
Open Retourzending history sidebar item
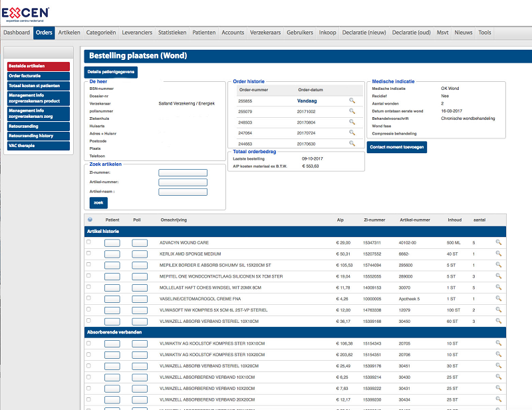(x=39, y=136)
